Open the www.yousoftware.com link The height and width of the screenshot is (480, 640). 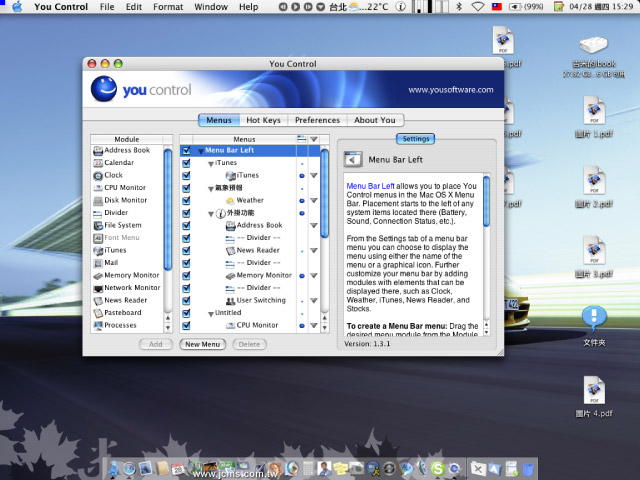pos(451,89)
